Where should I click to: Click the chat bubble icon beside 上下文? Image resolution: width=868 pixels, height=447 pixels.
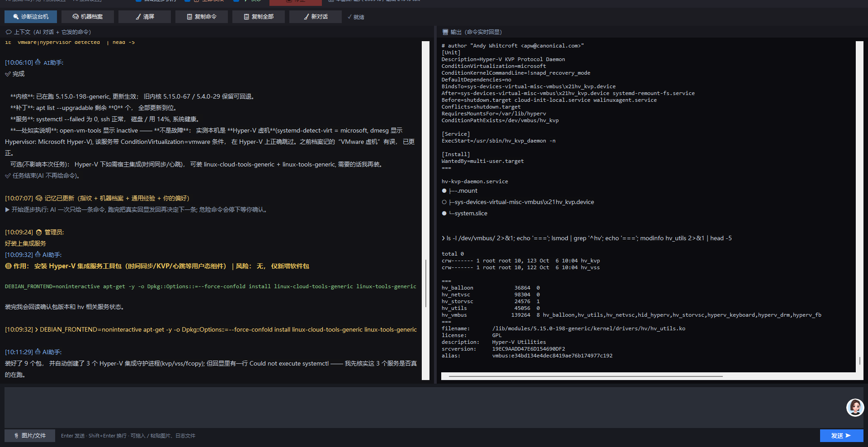(9, 32)
